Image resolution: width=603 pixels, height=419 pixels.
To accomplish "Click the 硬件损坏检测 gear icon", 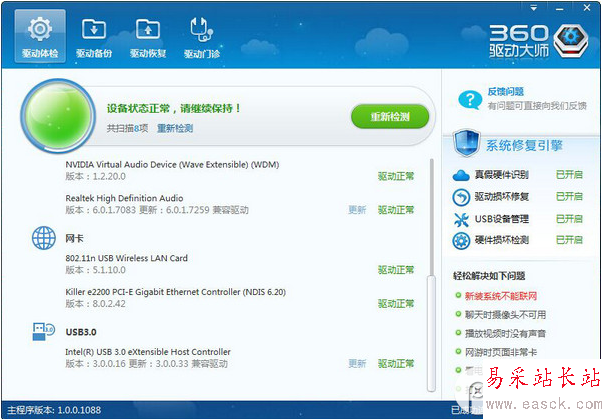I will click(x=461, y=241).
